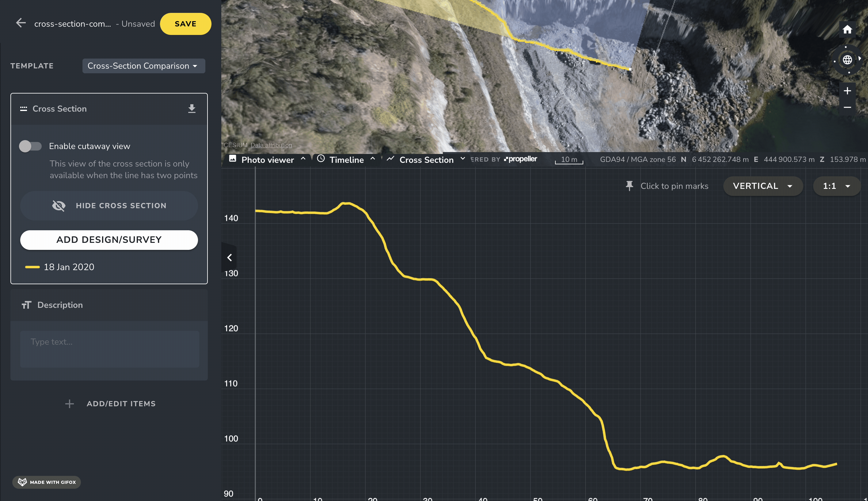This screenshot has width=868, height=501.
Task: Open the 1:1 scale ratio dropdown
Action: pos(836,186)
